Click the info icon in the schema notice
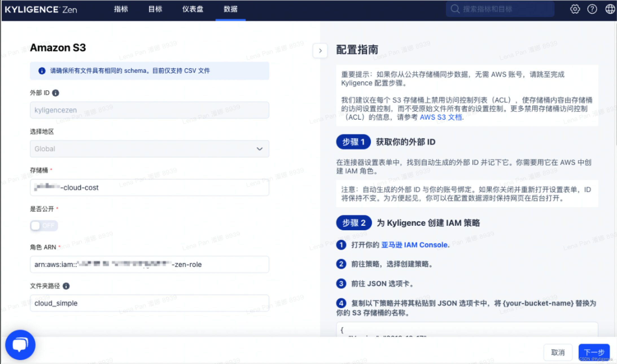Screen dimensions: 617x364 (42, 71)
